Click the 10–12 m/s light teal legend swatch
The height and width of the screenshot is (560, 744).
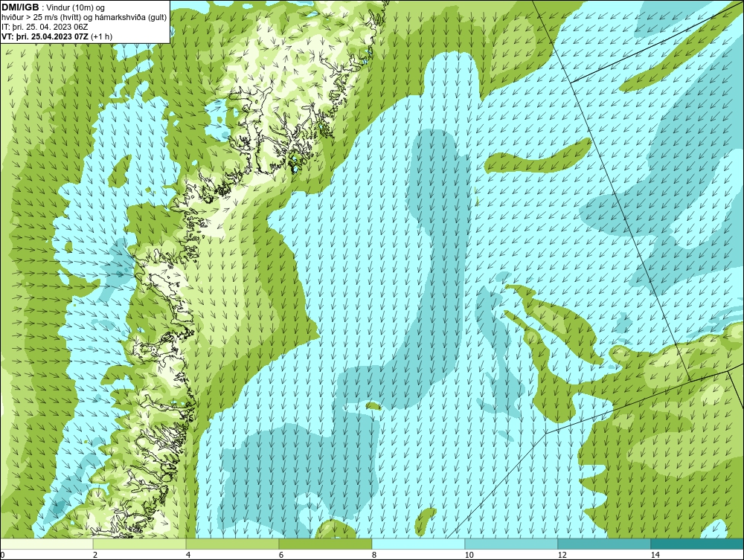(512, 544)
